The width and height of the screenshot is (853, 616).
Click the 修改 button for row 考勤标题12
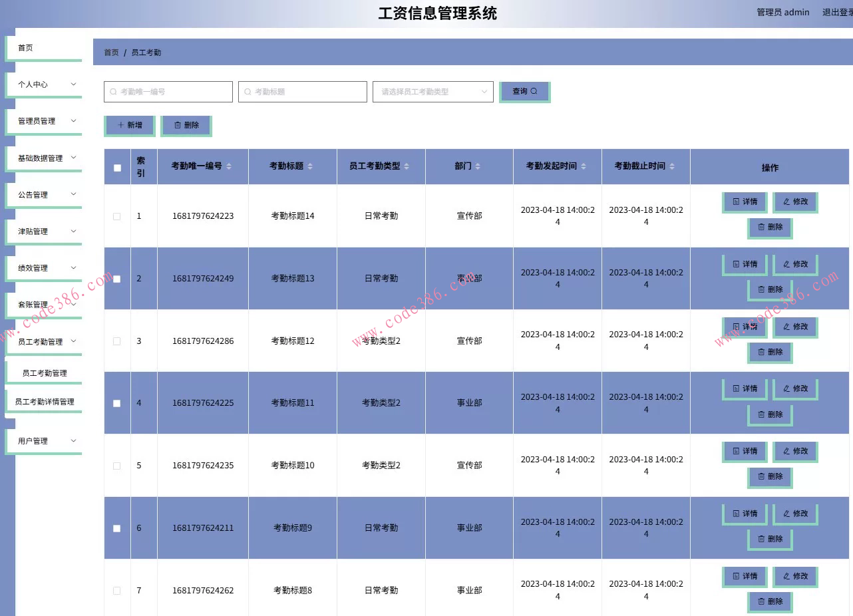[x=795, y=327]
